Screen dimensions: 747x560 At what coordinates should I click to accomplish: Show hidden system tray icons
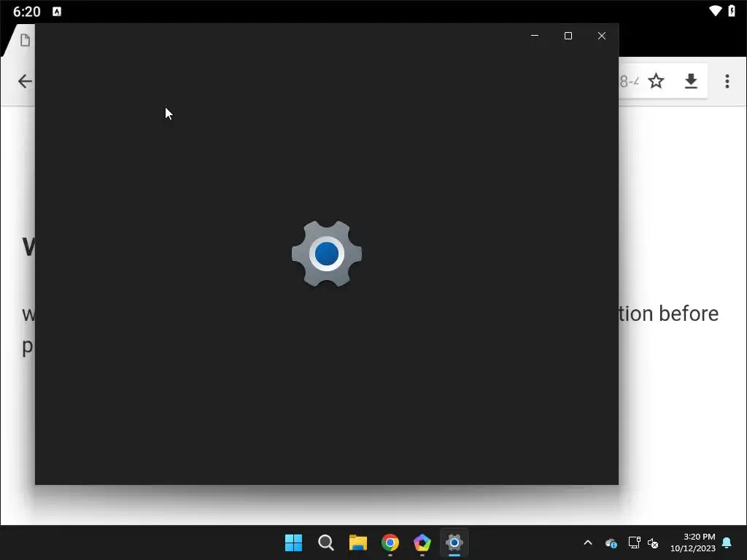588,542
